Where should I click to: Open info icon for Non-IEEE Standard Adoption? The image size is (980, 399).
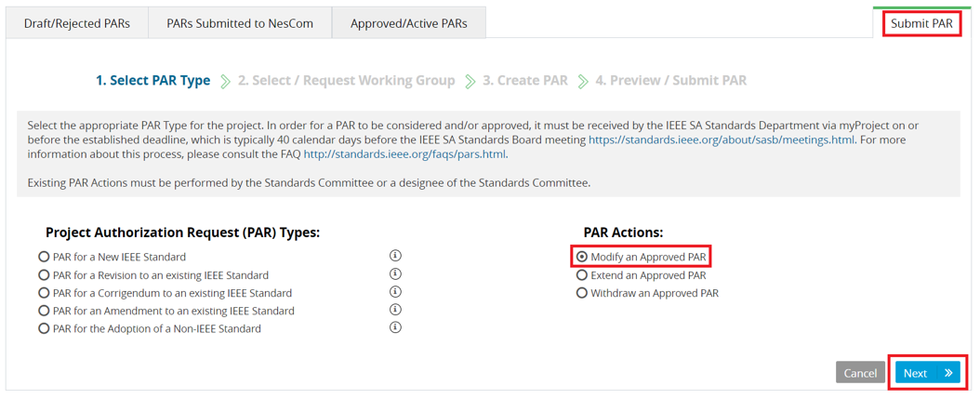(x=395, y=327)
